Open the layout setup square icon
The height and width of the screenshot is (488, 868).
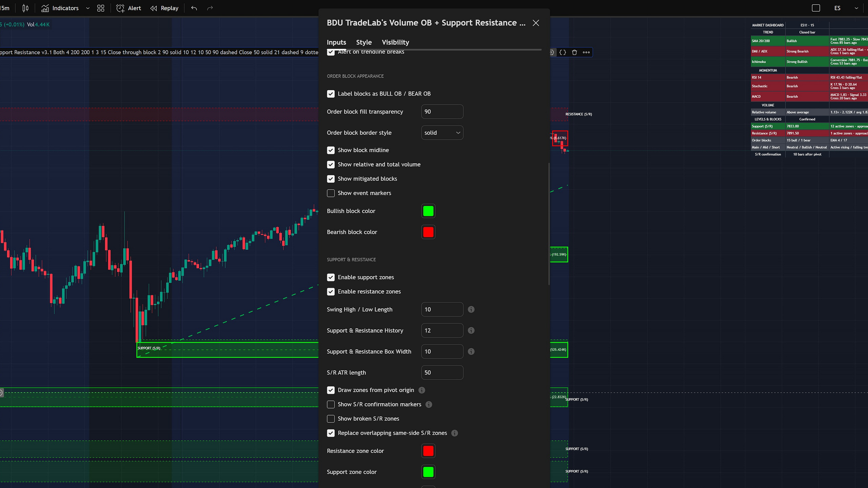[x=816, y=8]
